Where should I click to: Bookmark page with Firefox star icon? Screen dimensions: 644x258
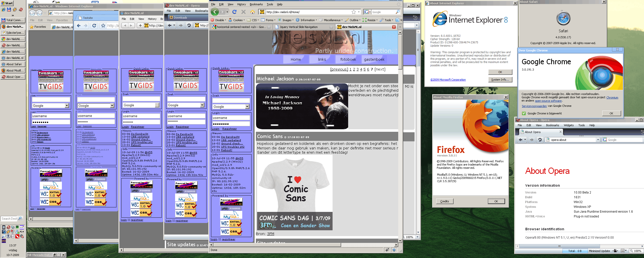click(354, 12)
